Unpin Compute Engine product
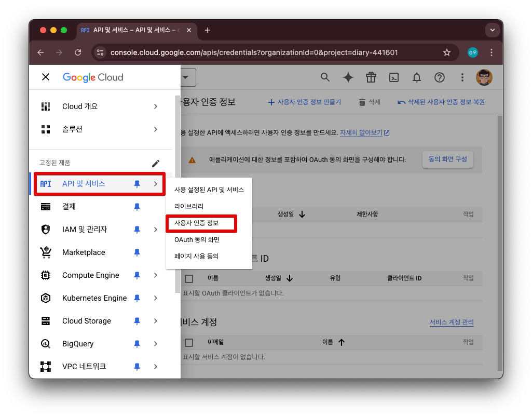 137,275
